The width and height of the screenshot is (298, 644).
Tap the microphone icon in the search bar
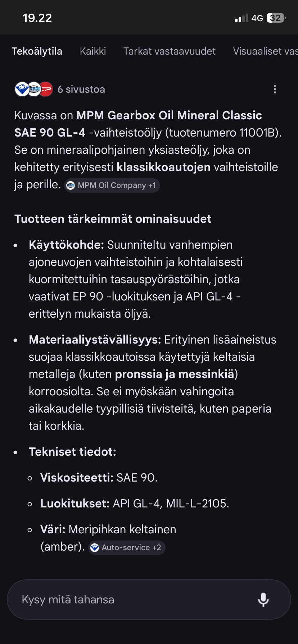[264, 599]
